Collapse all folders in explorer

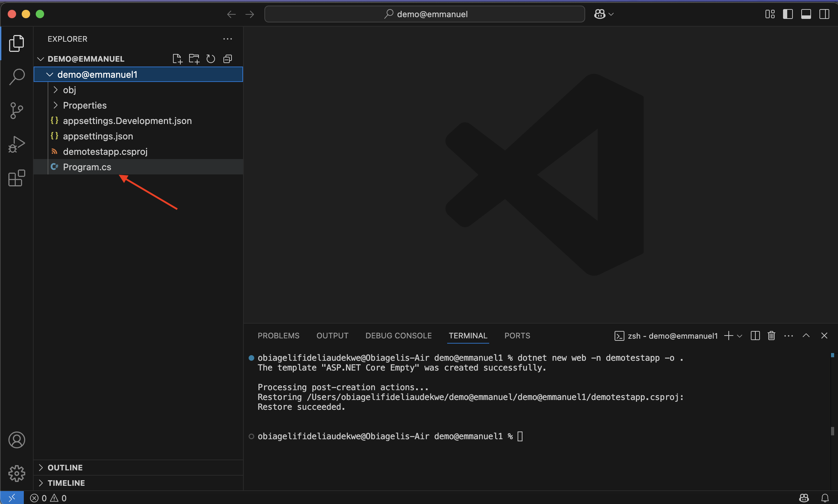coord(228,59)
